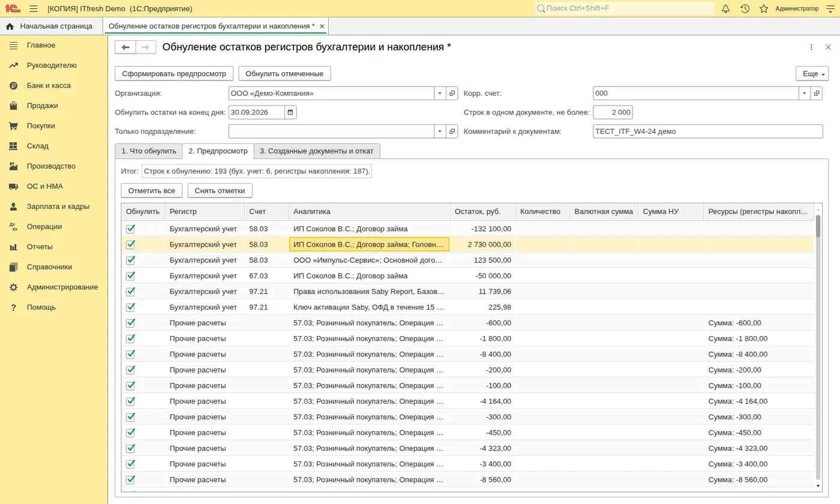The width and height of the screenshot is (840, 504).
Task: Click the Строк в одном документе field
Action: pos(613,112)
